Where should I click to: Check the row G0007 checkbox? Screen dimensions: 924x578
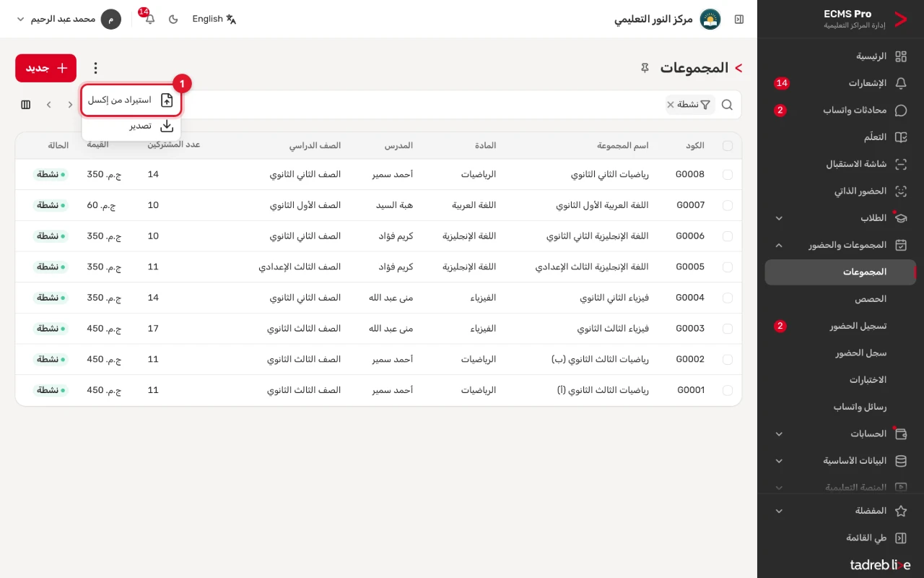click(x=727, y=205)
